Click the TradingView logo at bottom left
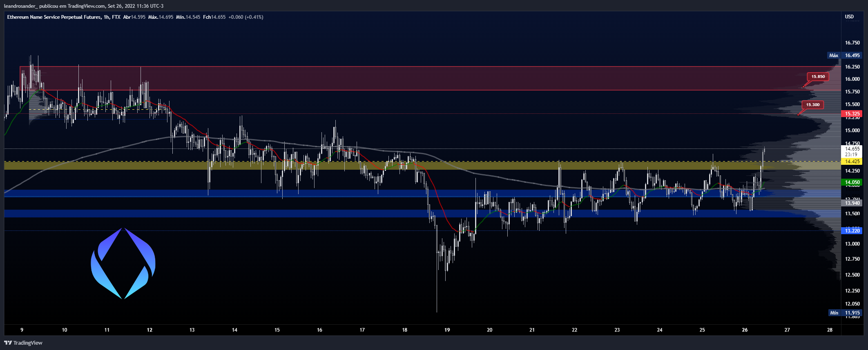Screen dimensions: 868x350 (x=23, y=343)
